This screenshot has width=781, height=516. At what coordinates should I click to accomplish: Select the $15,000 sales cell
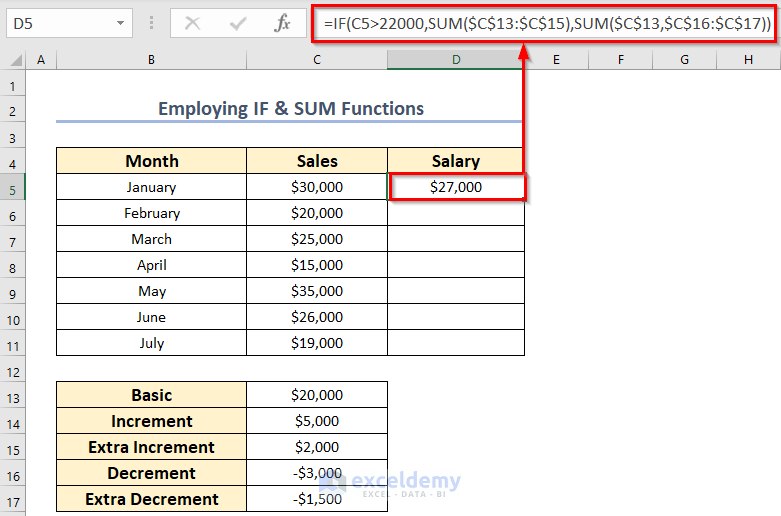pos(317,264)
